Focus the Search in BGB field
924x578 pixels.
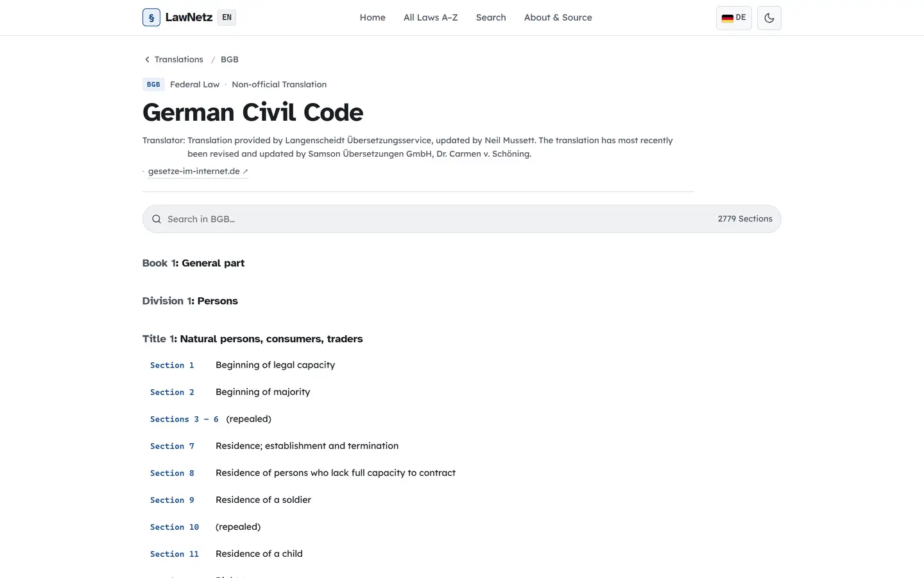click(x=462, y=219)
